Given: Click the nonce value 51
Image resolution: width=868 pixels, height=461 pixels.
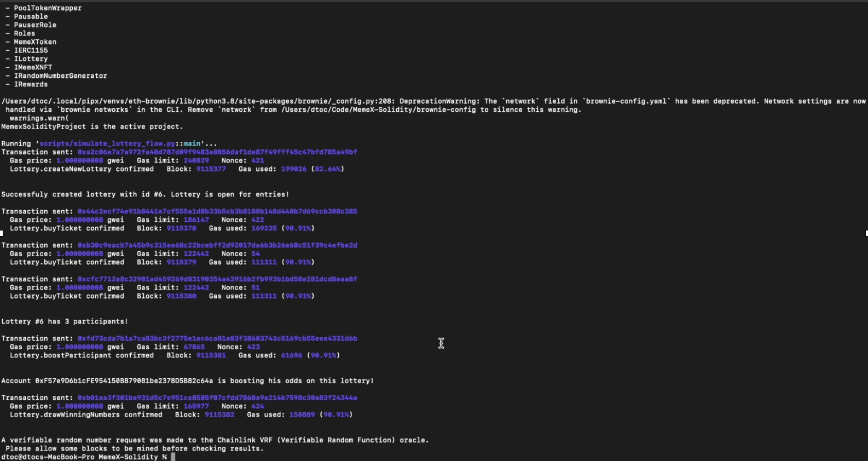Looking at the screenshot, I should [x=256, y=288].
